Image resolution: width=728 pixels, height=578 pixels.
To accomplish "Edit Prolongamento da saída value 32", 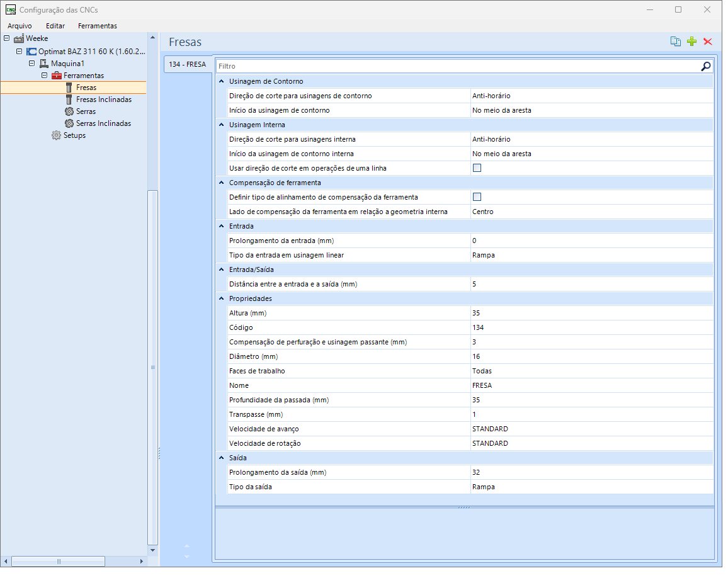I will click(592, 473).
